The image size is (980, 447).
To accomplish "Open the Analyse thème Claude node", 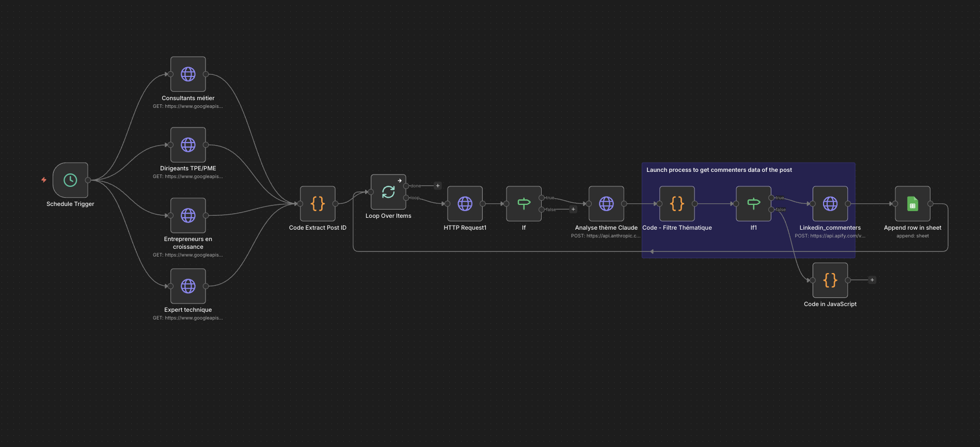I will point(606,204).
